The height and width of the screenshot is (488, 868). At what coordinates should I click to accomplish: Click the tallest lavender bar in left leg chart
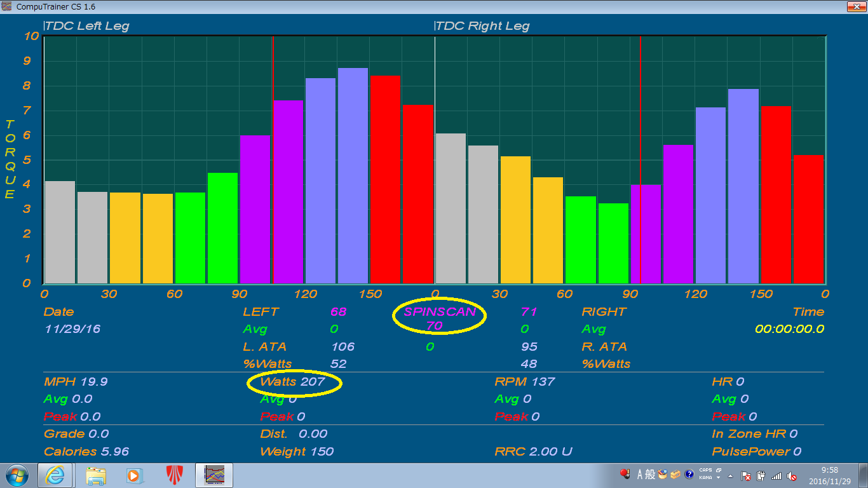pos(353,175)
